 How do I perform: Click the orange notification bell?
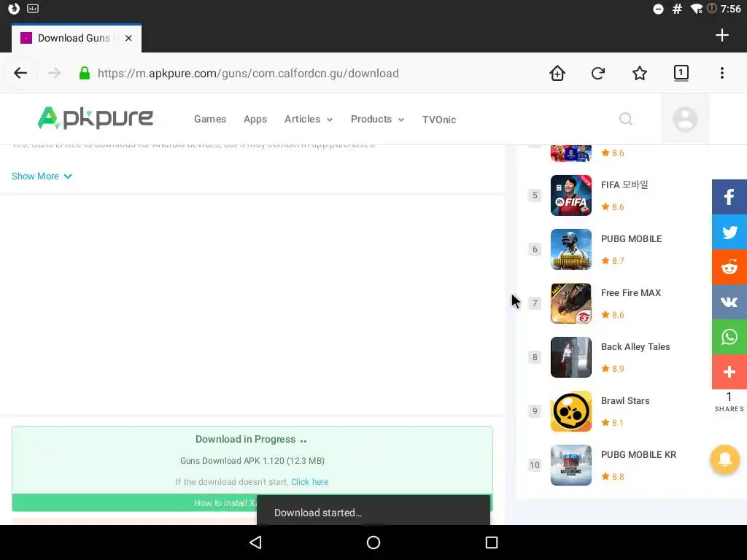(724, 459)
